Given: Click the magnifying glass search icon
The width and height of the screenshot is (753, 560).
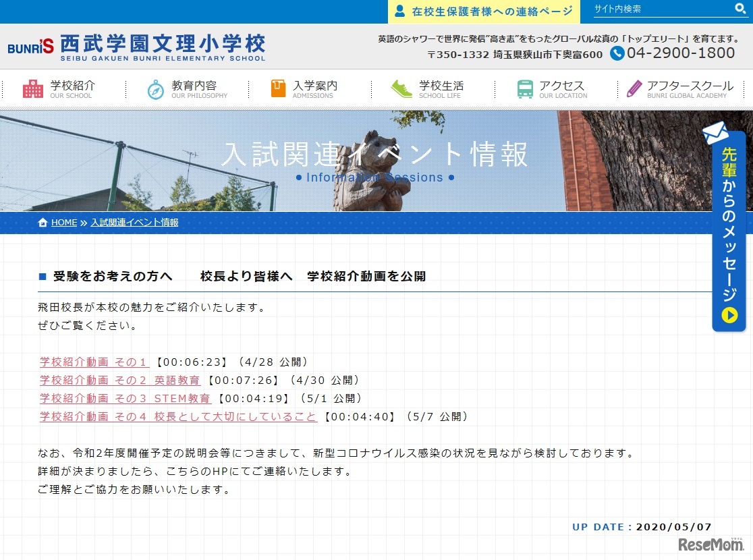Looking at the screenshot, I should point(741,9).
